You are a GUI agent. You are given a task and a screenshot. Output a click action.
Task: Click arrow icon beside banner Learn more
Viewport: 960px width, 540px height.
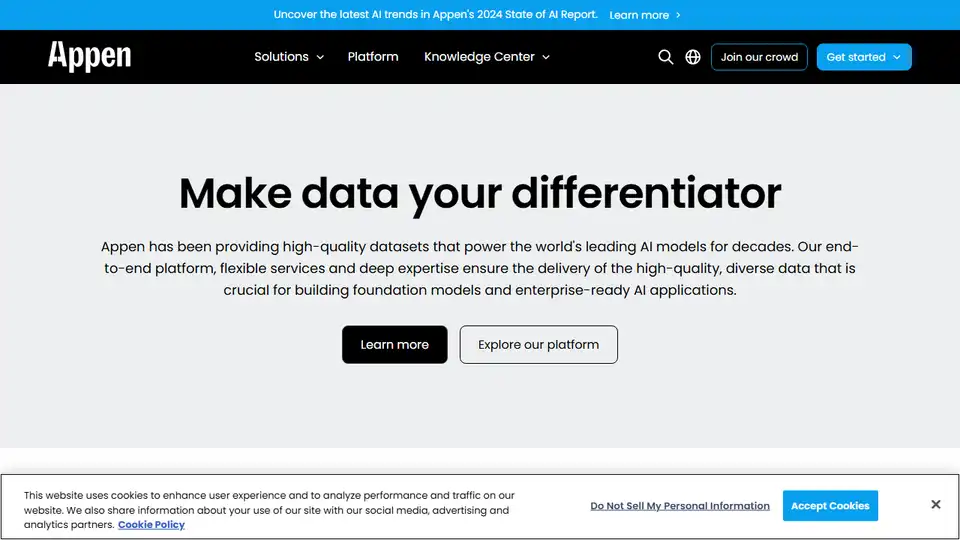coord(678,15)
